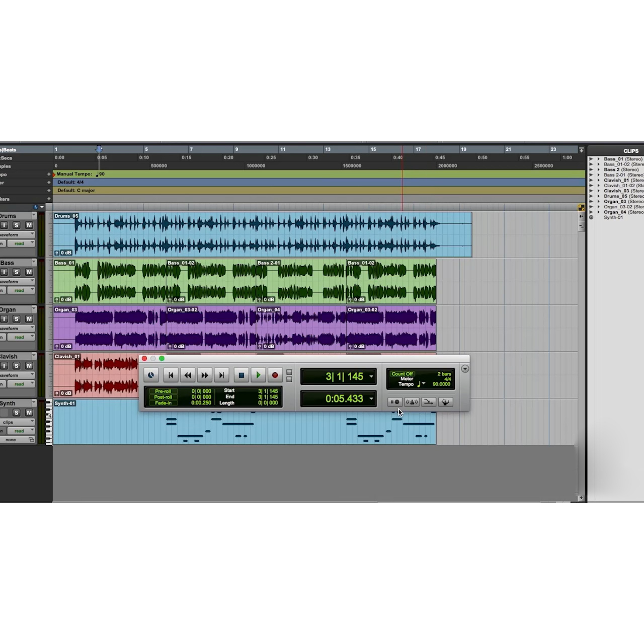Screen dimensions: 644x644
Task: Click the Fast Forward button in transport
Action: 204,375
